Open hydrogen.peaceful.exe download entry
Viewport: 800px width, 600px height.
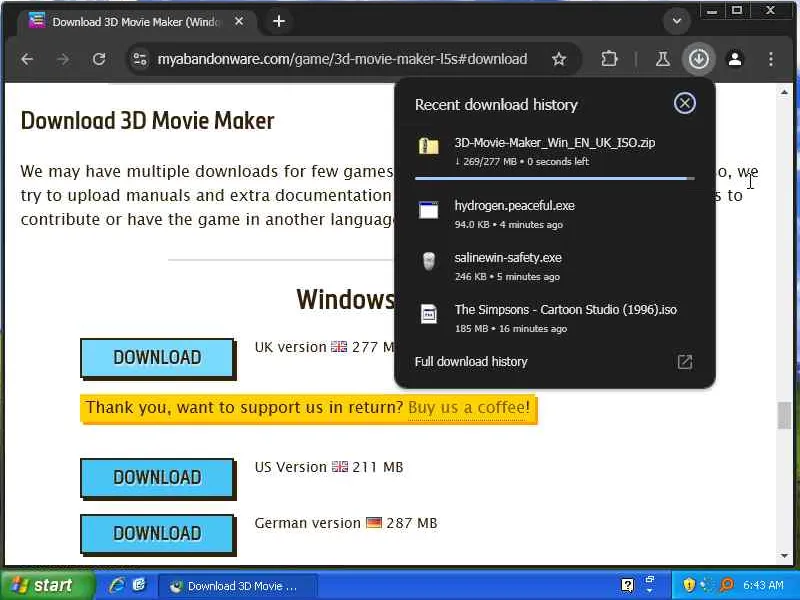pyautogui.click(x=555, y=214)
